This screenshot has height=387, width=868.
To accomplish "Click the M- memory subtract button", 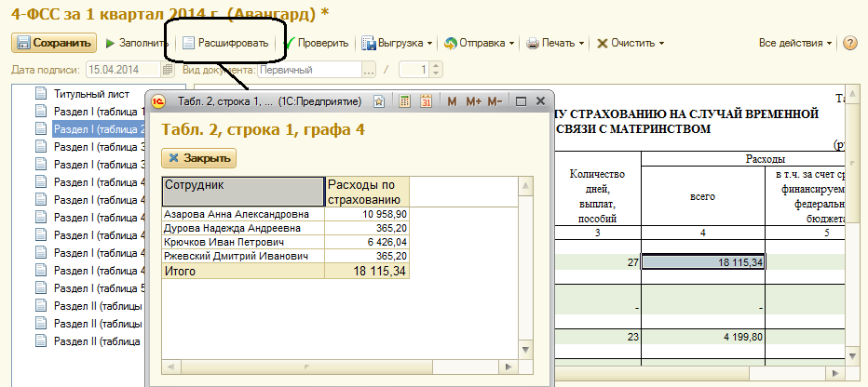I will tap(495, 101).
